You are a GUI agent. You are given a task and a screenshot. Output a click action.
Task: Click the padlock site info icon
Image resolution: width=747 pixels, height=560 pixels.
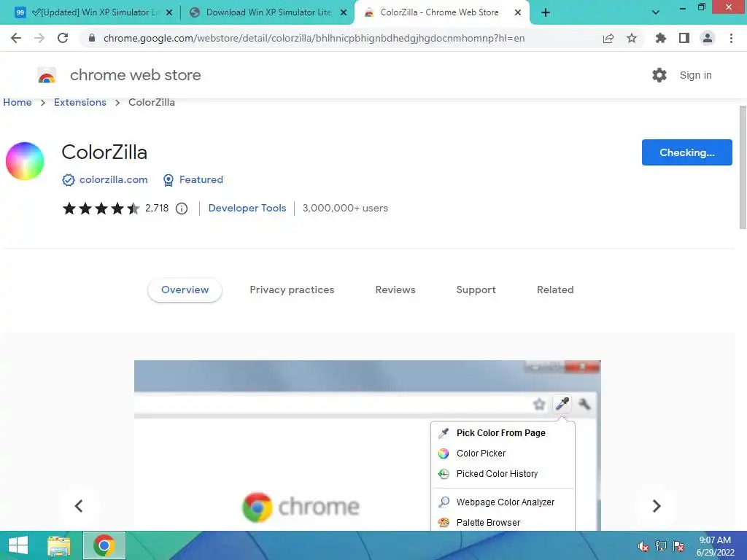coord(92,38)
